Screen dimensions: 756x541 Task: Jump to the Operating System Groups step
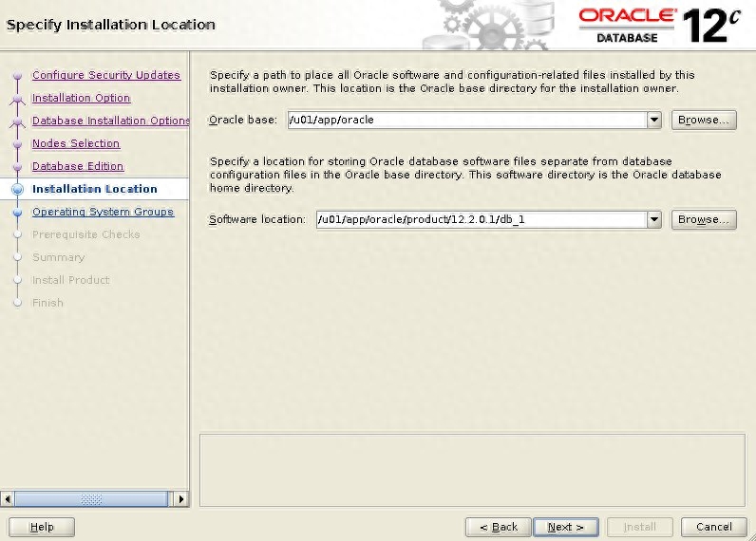[103, 212]
